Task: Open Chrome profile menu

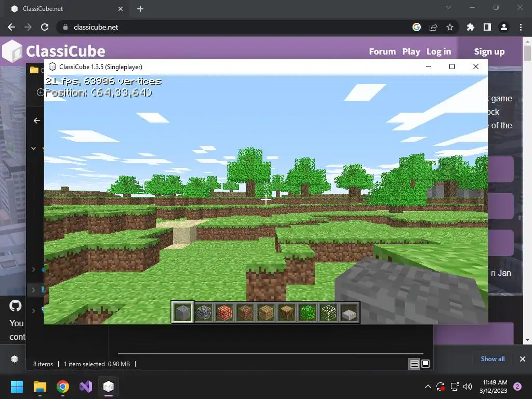Action: coord(504,27)
